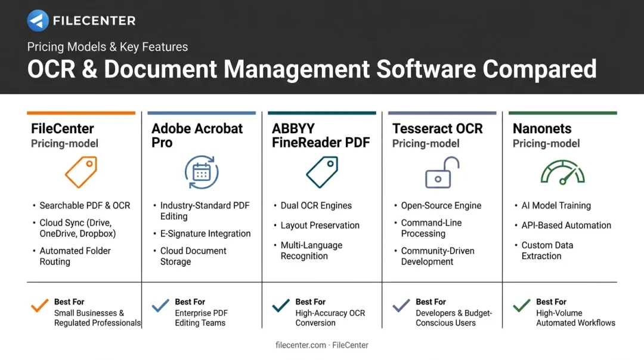Image resolution: width=644 pixels, height=360 pixels.
Task: Click the 'Multi-Language Recognition' bullet
Action: [311, 250]
